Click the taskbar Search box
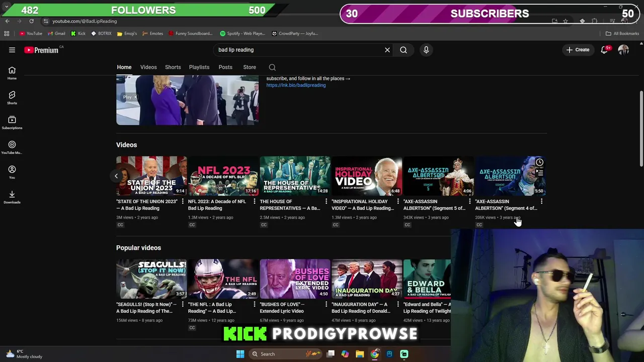 286,354
